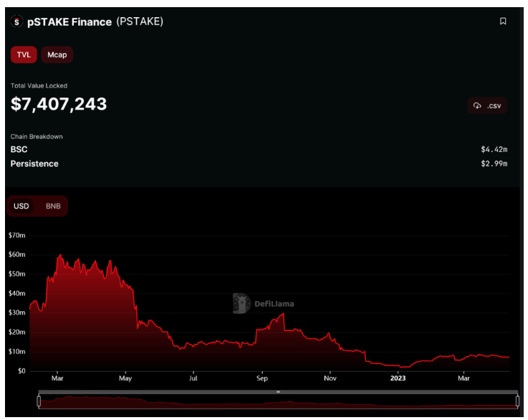The width and height of the screenshot is (528, 420).
Task: Click the $20m axis label
Action: [17, 332]
